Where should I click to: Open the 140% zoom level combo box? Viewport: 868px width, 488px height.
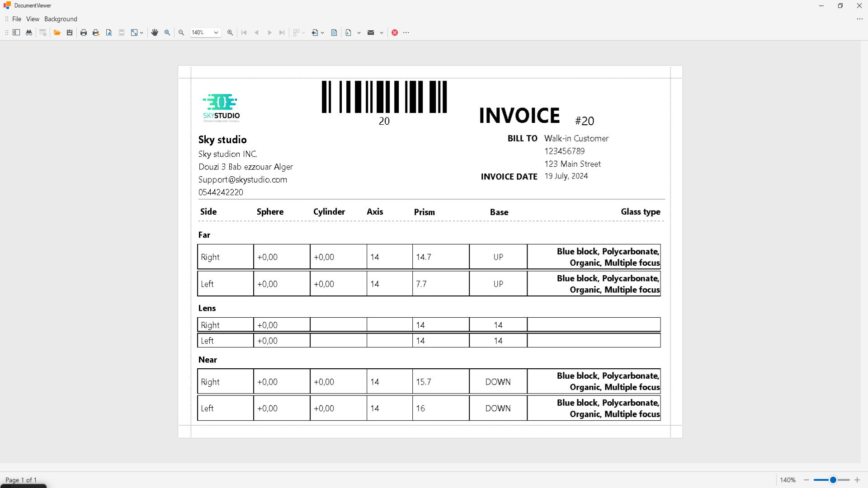click(205, 33)
